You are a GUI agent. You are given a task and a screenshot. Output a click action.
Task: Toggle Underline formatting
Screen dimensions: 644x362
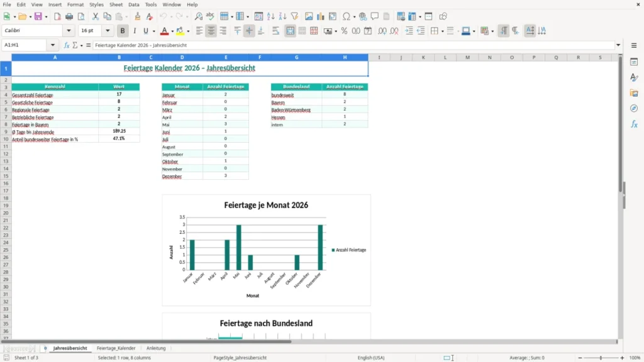[146, 31]
